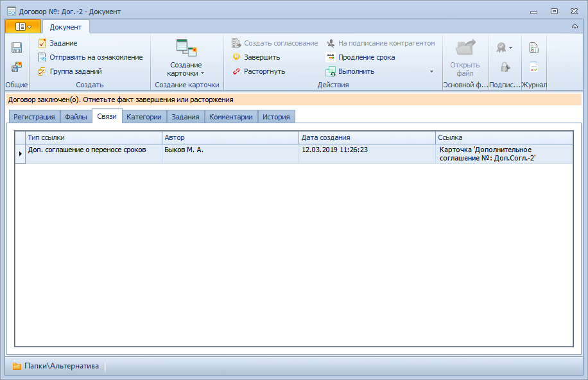Image resolution: width=588 pixels, height=380 pixels.
Task: Expand the Выполнить dropdown arrow
Action: pyautogui.click(x=431, y=71)
